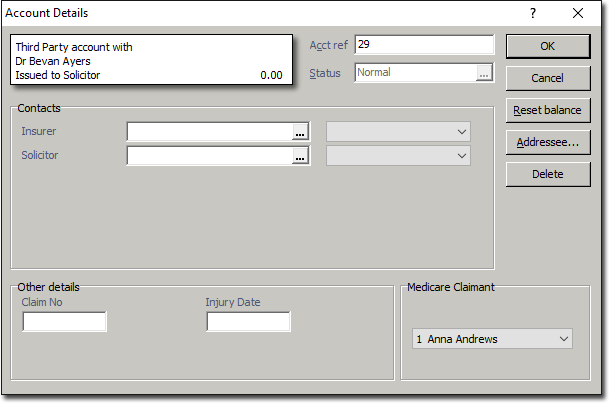Click the Cancel button
The height and width of the screenshot is (403, 609).
pyautogui.click(x=547, y=78)
